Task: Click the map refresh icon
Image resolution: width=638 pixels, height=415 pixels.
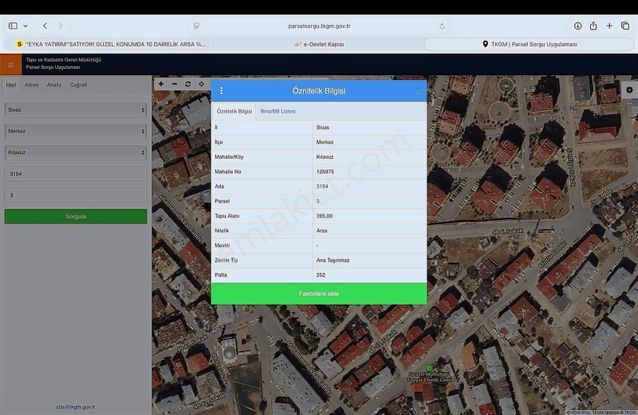Action: tap(188, 84)
